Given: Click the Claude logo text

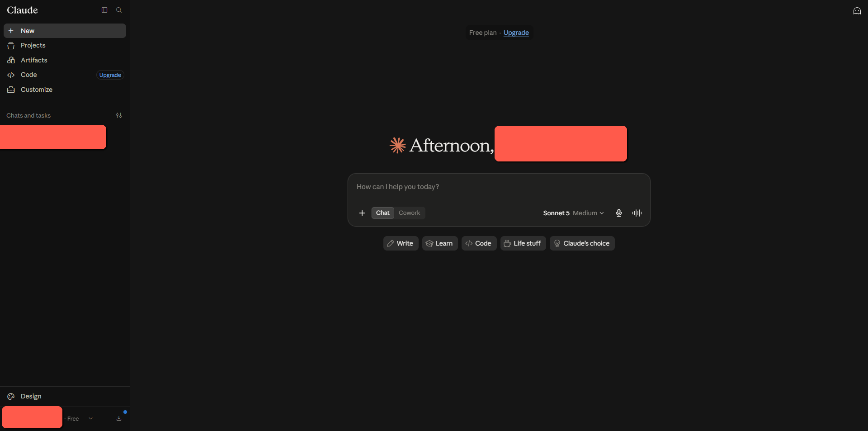Looking at the screenshot, I should click(23, 10).
